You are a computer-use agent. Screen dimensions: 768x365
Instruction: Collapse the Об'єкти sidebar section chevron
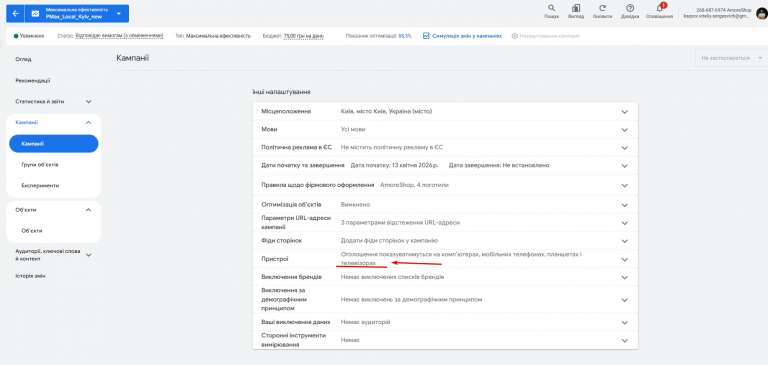(89, 210)
